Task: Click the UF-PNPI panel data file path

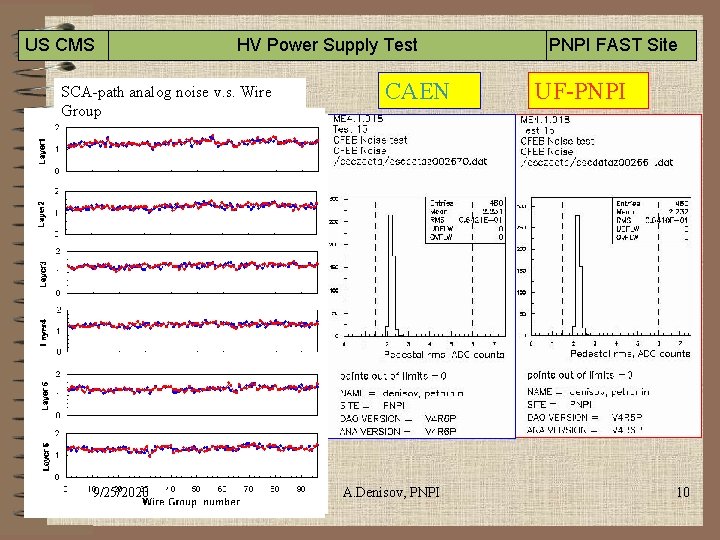Action: click(596, 163)
